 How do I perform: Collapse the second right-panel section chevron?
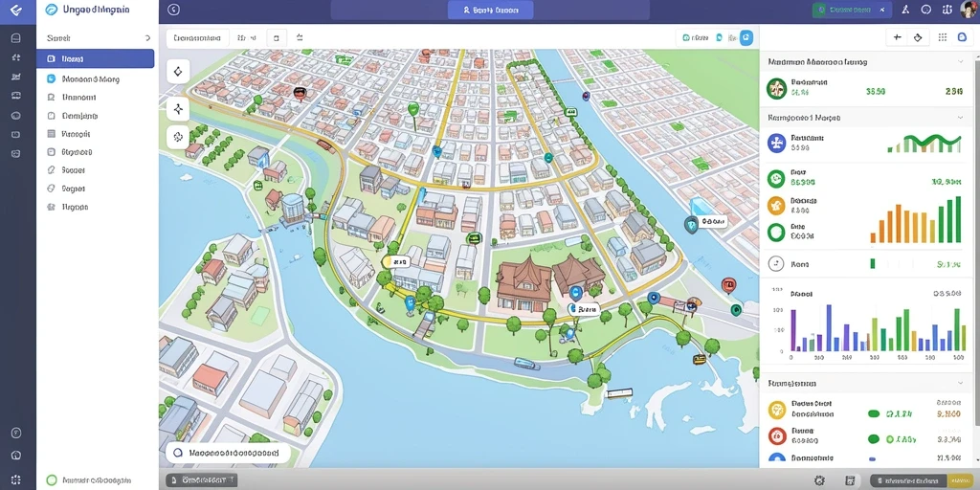961,118
